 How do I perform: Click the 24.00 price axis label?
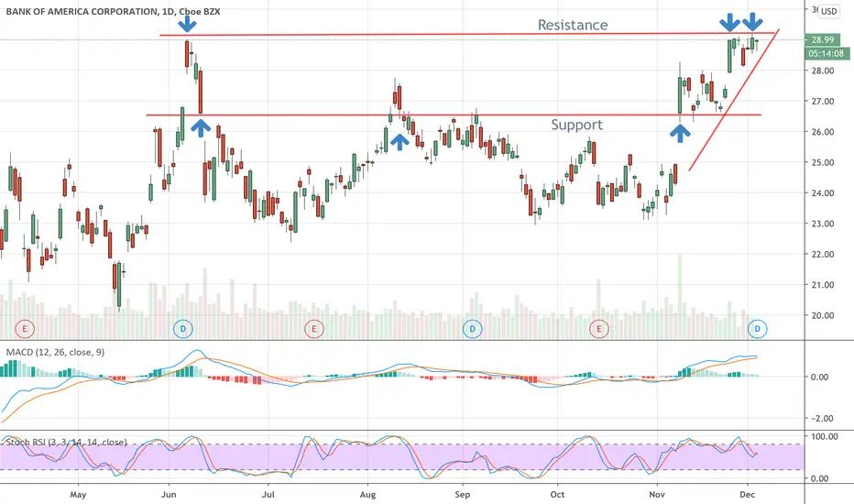pos(823,192)
